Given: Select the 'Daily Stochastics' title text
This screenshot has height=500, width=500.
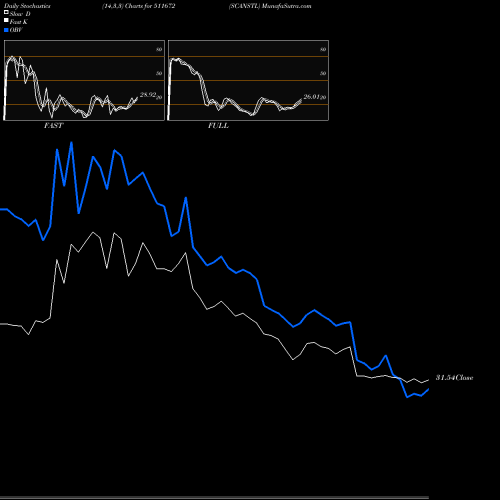Looking at the screenshot, I should pyautogui.click(x=27, y=6).
